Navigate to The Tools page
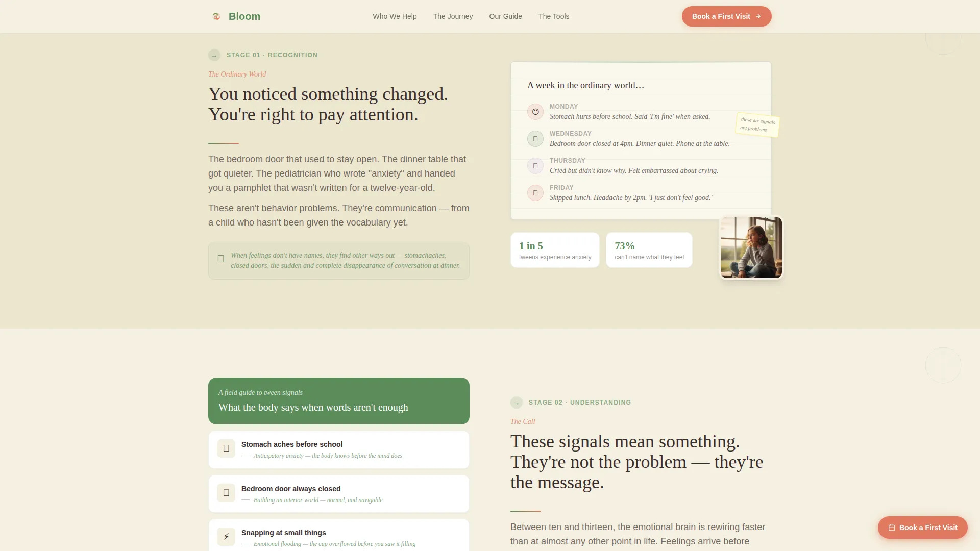 [554, 16]
